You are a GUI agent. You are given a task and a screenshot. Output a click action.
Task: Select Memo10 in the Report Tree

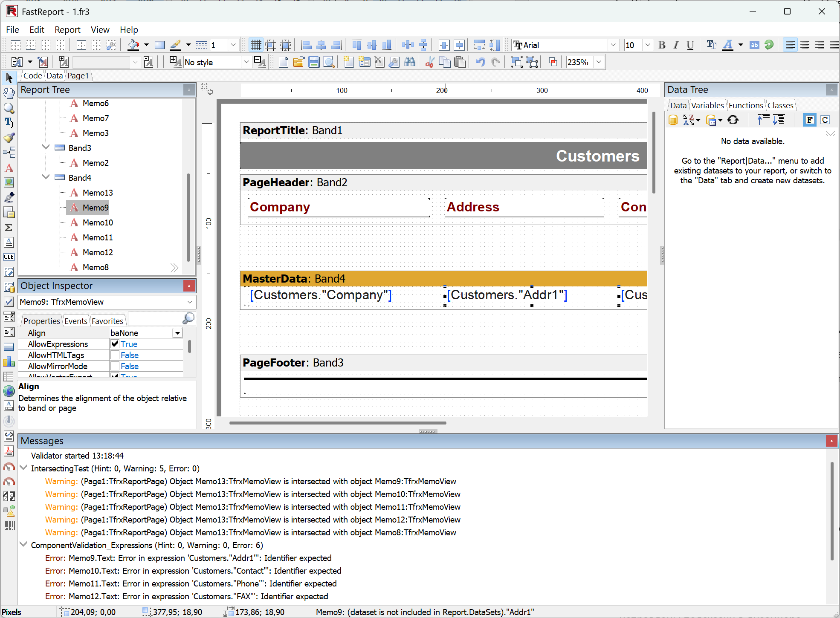(x=98, y=222)
